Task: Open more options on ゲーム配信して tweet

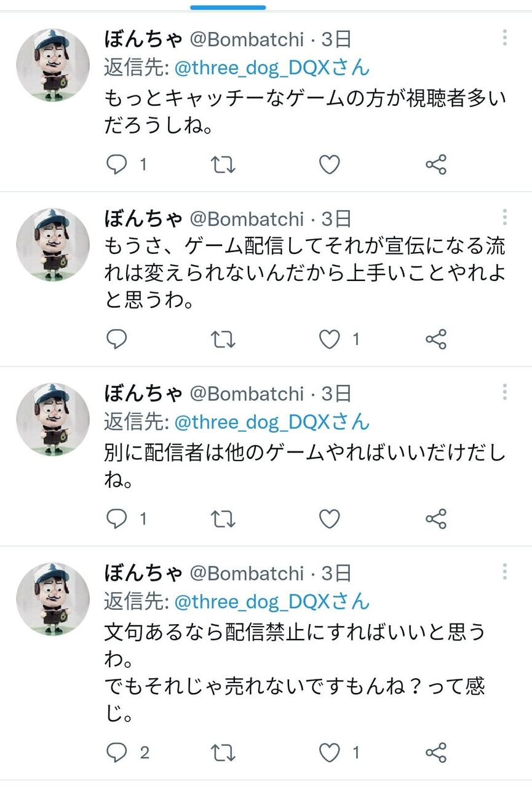Action: point(504,217)
